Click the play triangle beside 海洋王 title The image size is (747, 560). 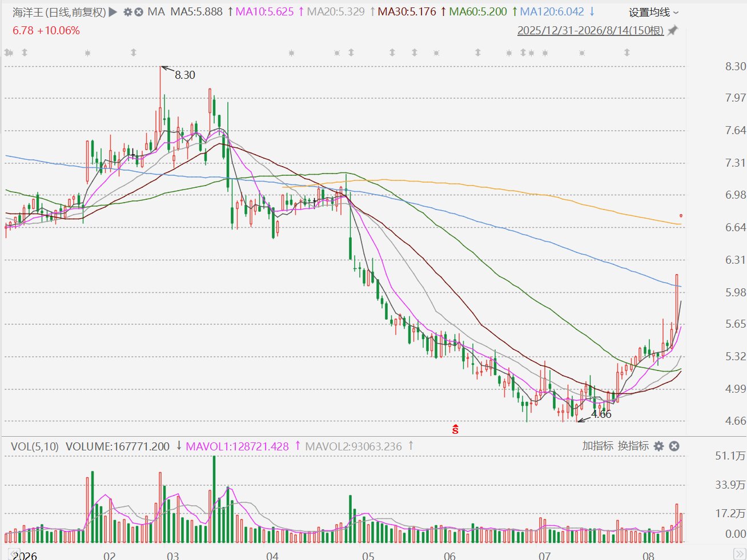point(113,11)
